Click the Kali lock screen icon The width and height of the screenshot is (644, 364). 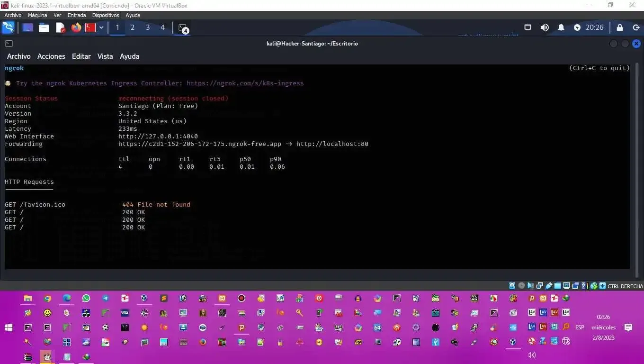click(x=619, y=27)
